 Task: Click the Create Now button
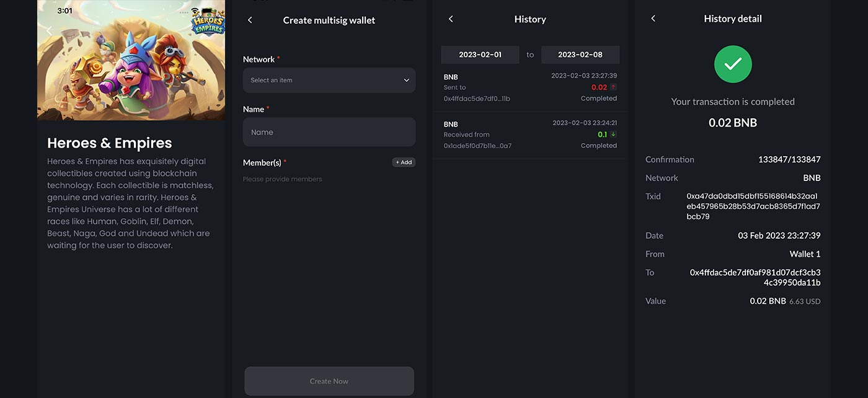coord(329,381)
